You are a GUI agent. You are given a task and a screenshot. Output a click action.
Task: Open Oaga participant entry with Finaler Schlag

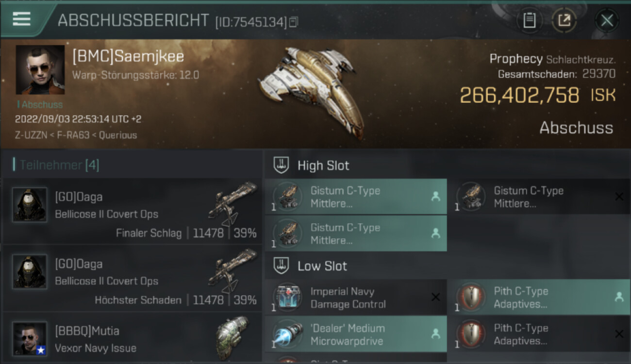(x=132, y=211)
